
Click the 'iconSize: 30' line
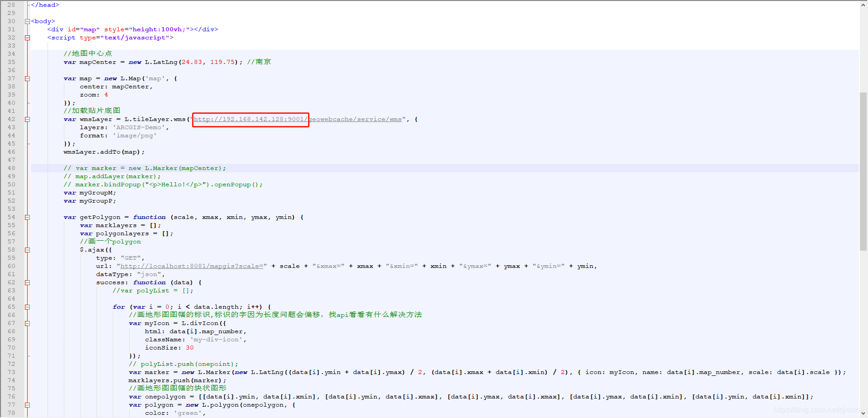(x=169, y=348)
